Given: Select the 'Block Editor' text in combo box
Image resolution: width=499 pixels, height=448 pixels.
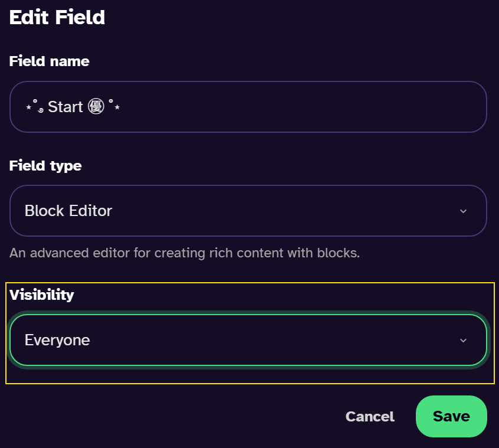Looking at the screenshot, I should click(x=68, y=211).
